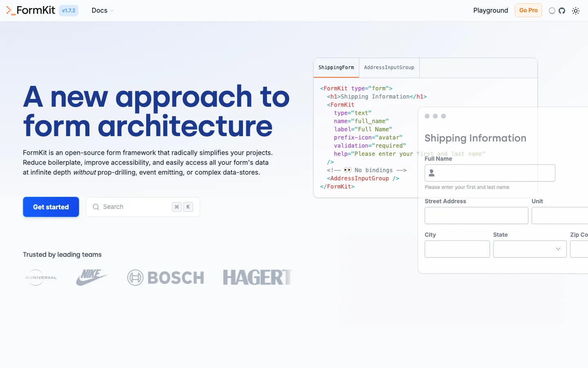Open the Search box
This screenshot has height=368, width=588.
pos(143,207)
